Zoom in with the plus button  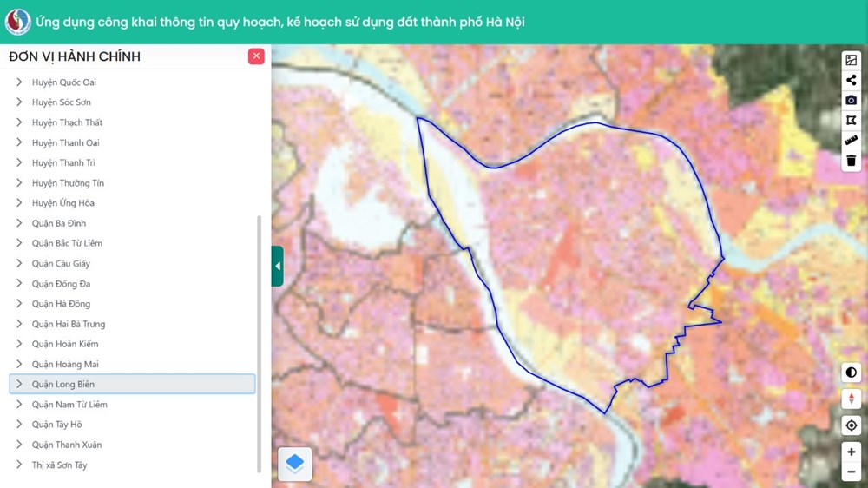[851, 452]
